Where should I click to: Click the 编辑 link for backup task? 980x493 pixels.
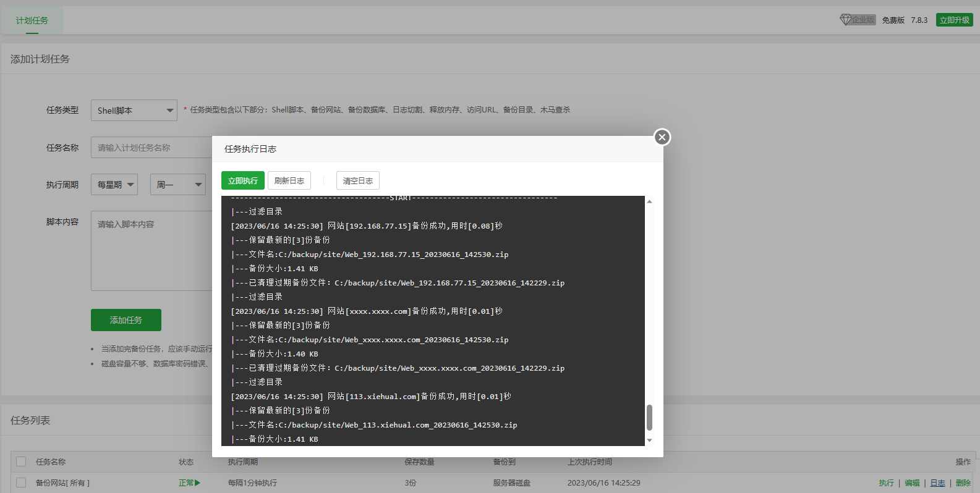coord(912,483)
